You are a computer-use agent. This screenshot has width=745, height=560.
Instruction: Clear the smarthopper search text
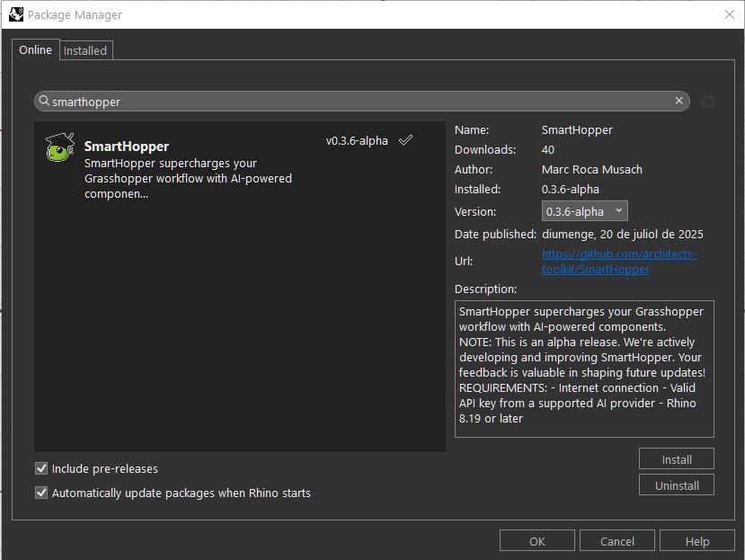(x=679, y=101)
